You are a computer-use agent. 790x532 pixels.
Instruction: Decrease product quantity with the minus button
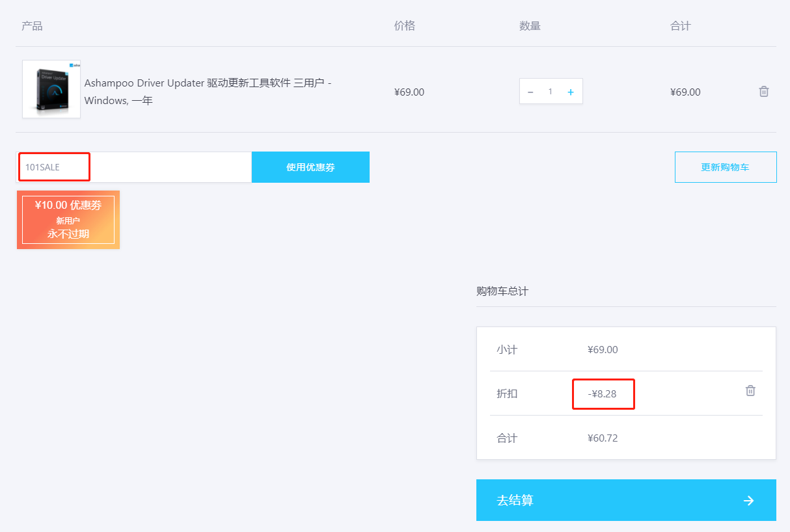pyautogui.click(x=530, y=92)
